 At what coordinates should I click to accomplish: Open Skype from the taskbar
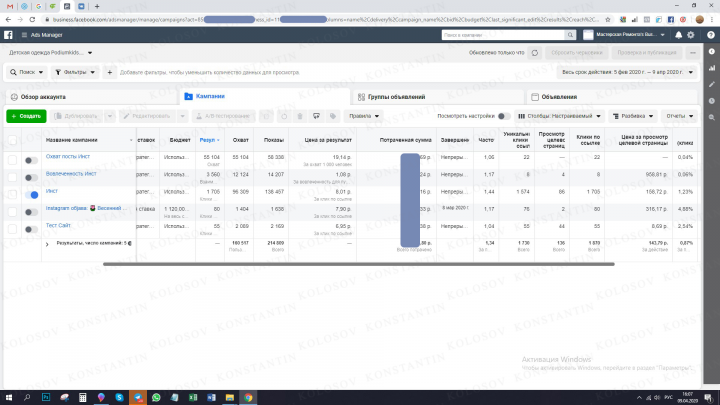coord(119,397)
